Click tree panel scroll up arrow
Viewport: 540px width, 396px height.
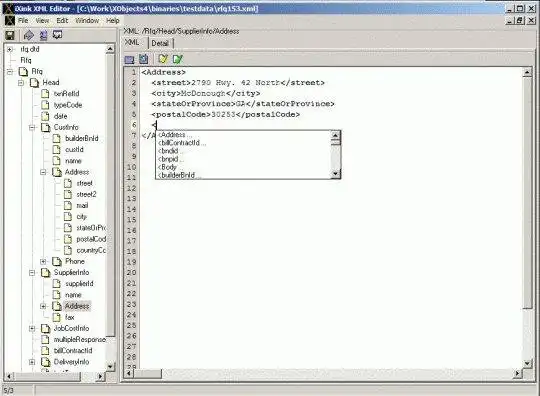(x=110, y=49)
